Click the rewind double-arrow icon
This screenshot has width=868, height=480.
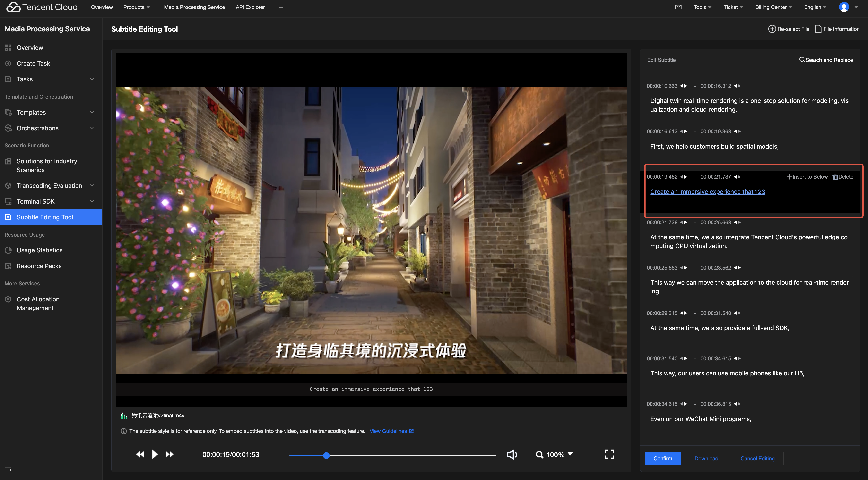pos(140,455)
